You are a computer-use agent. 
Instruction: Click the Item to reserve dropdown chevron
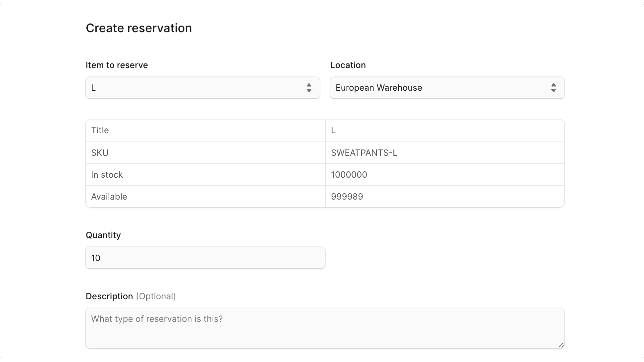pyautogui.click(x=309, y=88)
